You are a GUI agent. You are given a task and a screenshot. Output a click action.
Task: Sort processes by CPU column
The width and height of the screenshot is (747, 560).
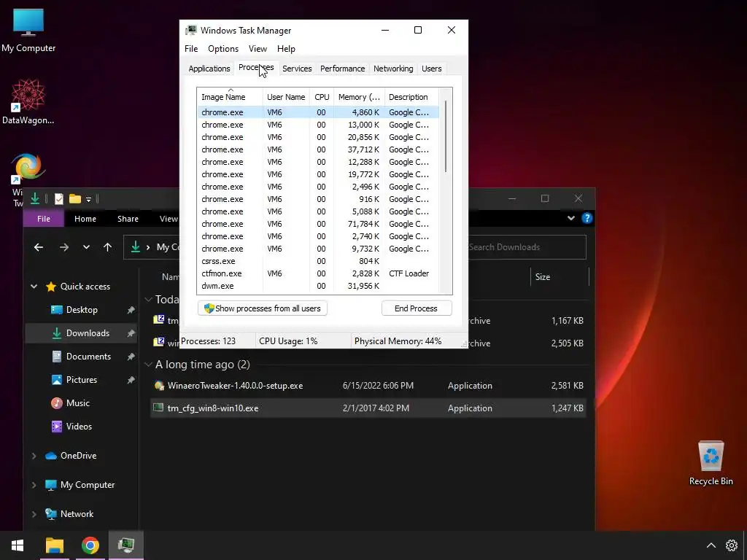point(322,97)
